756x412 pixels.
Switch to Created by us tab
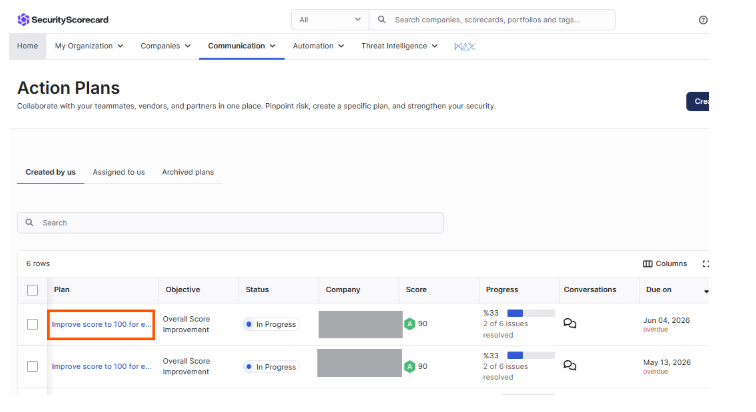pyautogui.click(x=51, y=172)
